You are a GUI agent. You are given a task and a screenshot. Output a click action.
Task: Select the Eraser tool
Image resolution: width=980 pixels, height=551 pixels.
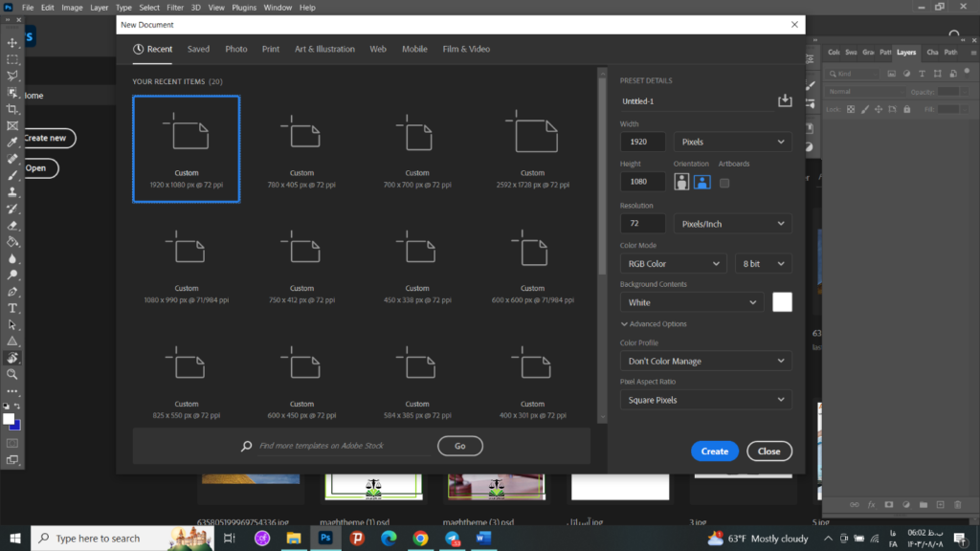(12, 226)
